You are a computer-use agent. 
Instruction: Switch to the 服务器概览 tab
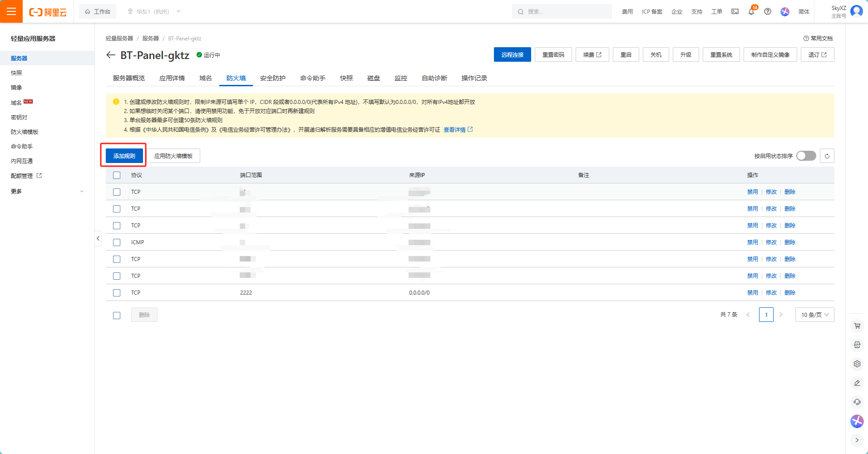point(129,78)
